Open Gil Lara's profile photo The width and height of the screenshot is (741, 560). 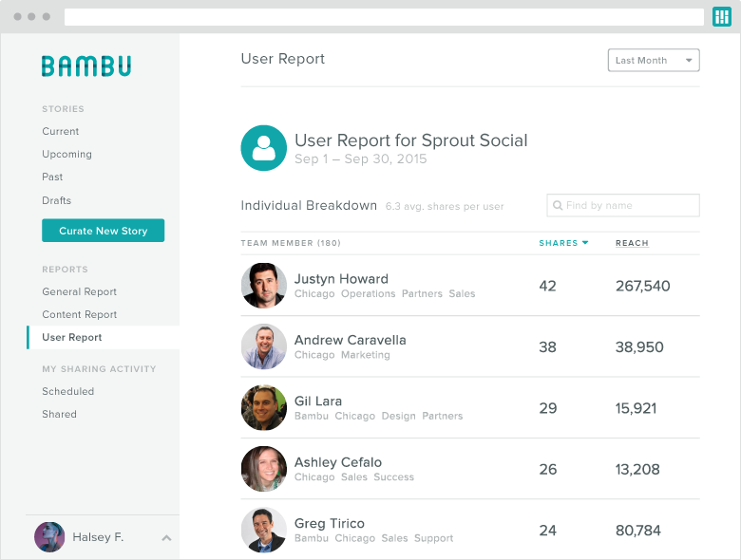[264, 408]
